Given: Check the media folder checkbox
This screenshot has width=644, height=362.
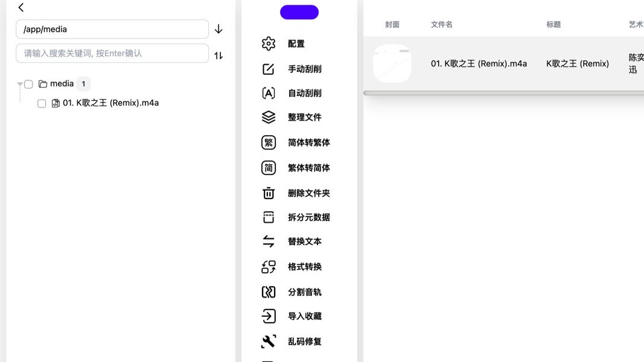Looking at the screenshot, I should click(x=28, y=84).
